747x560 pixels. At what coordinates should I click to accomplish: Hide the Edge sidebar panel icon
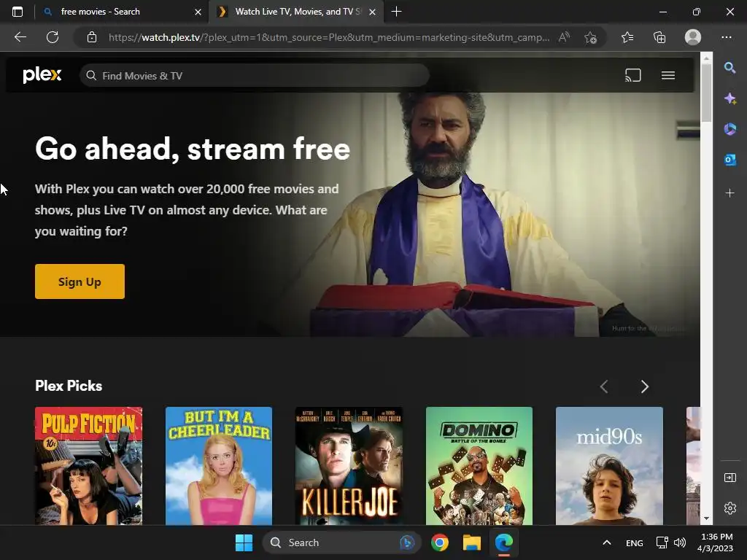click(729, 478)
